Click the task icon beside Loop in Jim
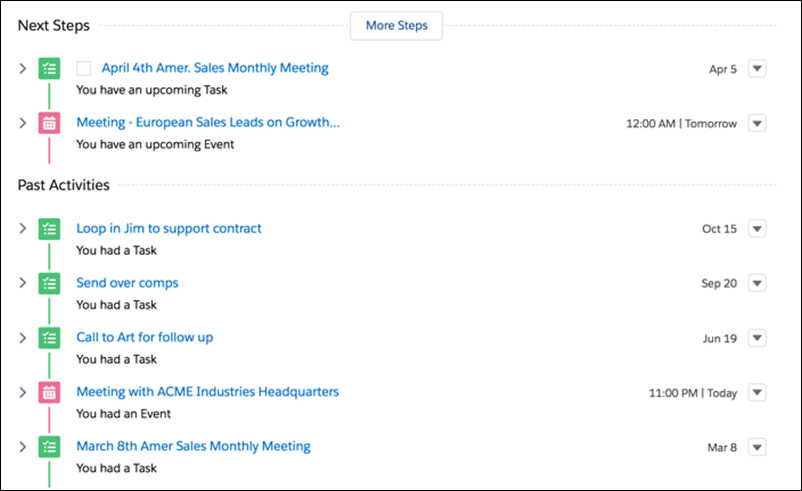This screenshot has width=802, height=491. tap(49, 229)
